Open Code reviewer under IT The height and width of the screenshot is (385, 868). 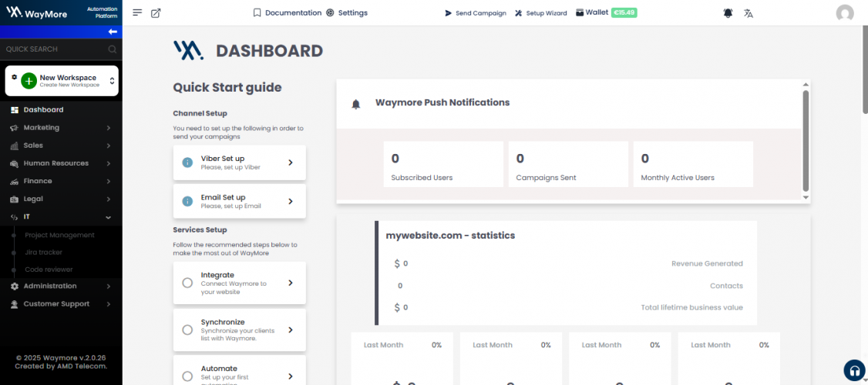coord(49,269)
